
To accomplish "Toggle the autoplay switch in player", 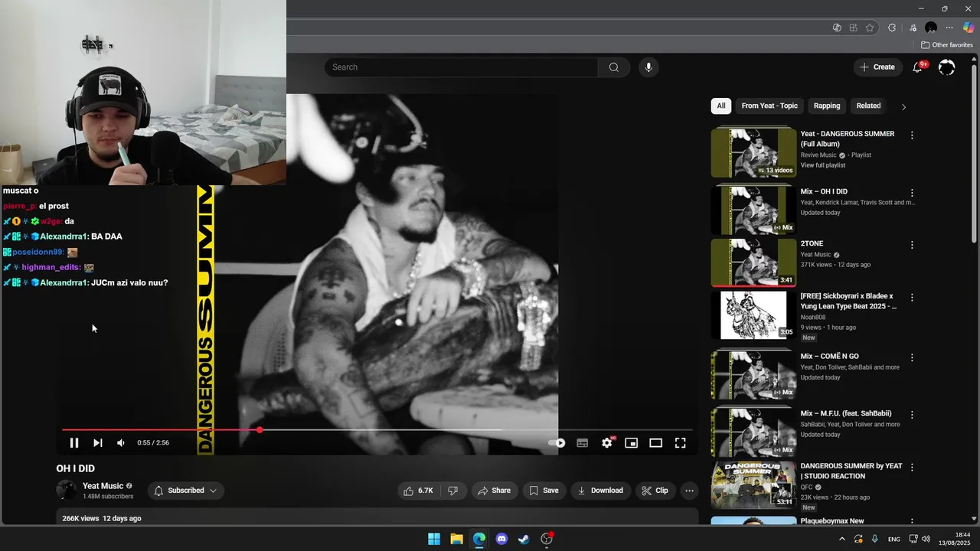I will point(557,442).
